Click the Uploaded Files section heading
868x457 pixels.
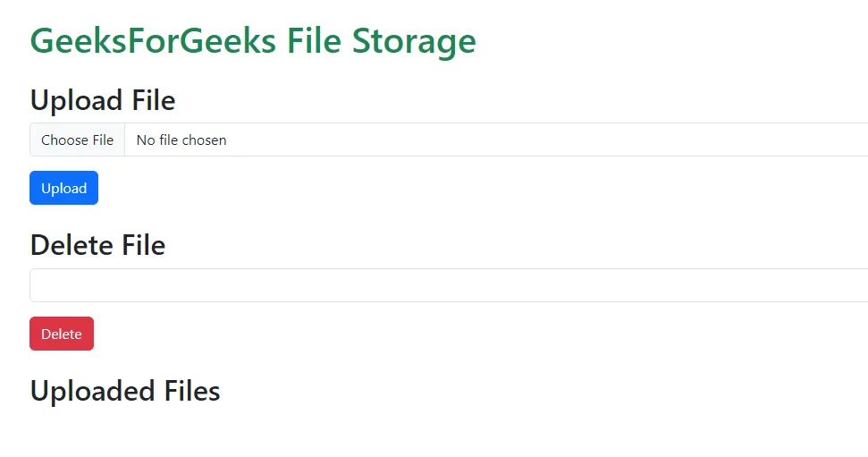125,391
